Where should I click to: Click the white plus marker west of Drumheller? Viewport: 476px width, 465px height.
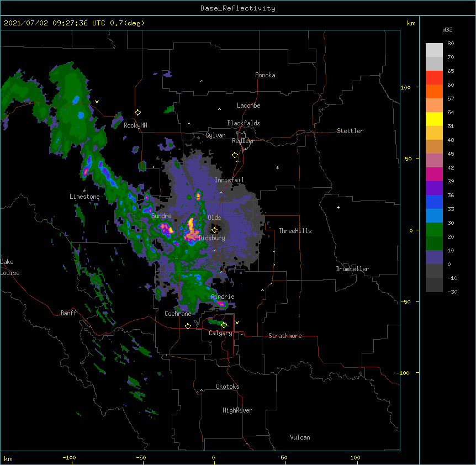click(338, 207)
